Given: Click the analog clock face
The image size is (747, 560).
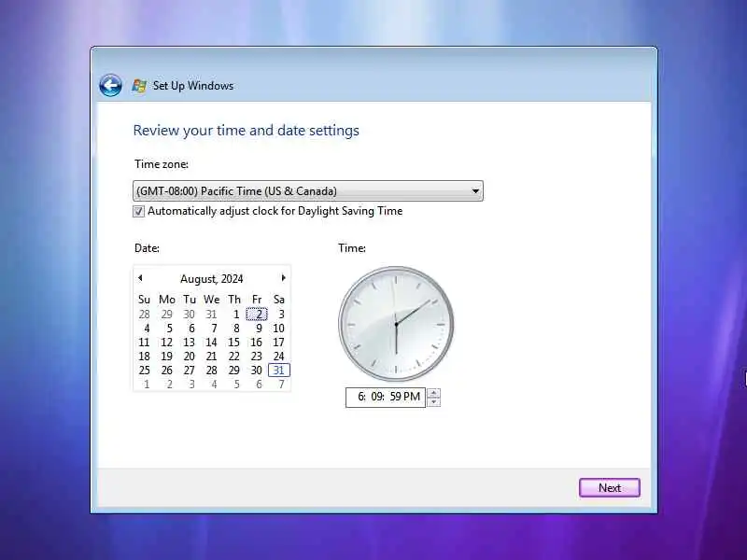Looking at the screenshot, I should 396,324.
